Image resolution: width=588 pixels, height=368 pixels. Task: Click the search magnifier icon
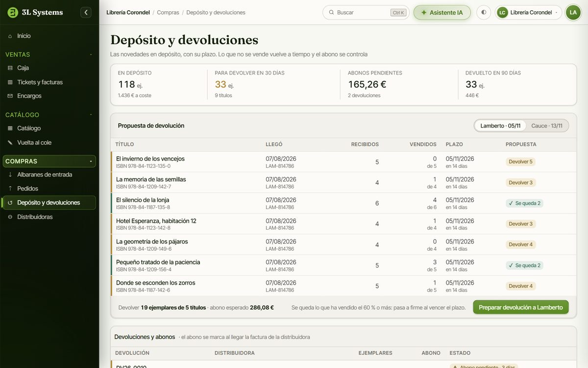332,12
